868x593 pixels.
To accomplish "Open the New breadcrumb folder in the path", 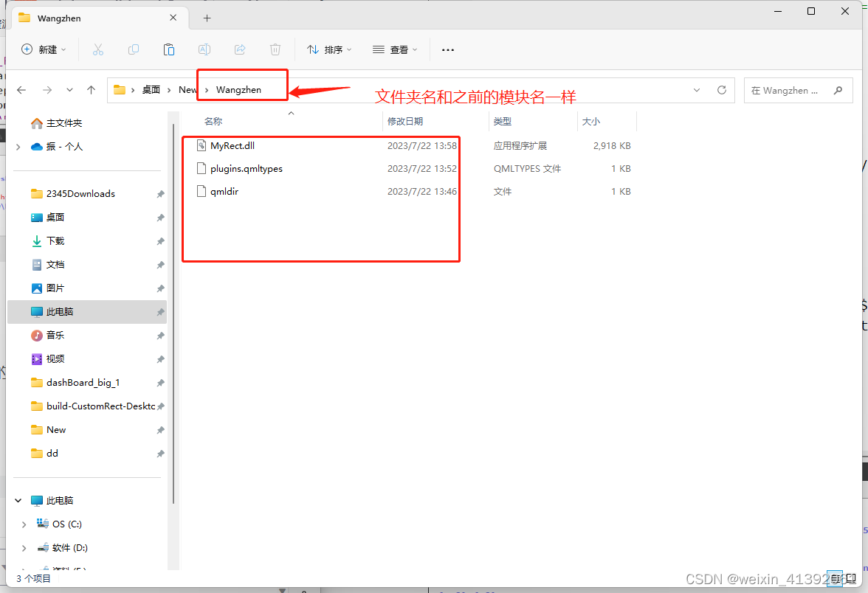I will coord(187,89).
